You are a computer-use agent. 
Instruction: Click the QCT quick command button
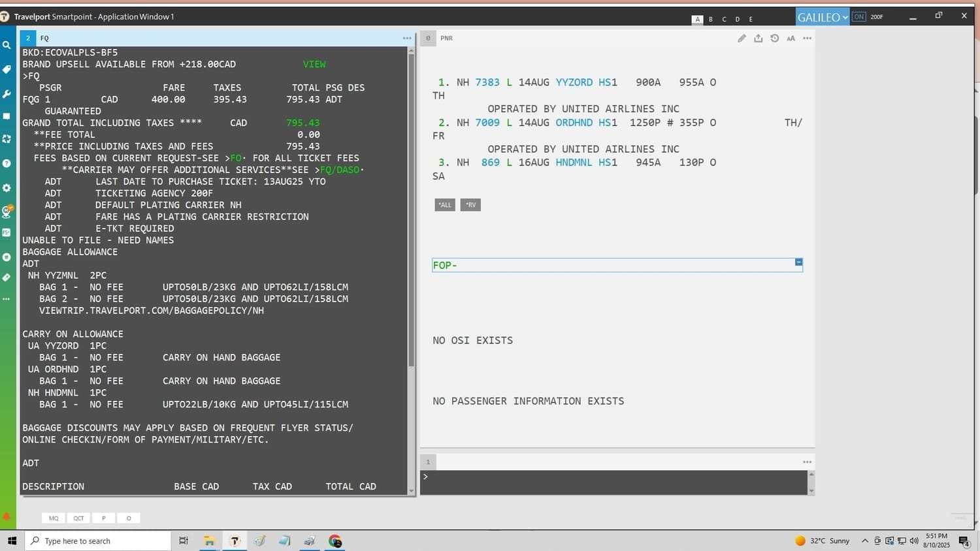[x=78, y=518]
